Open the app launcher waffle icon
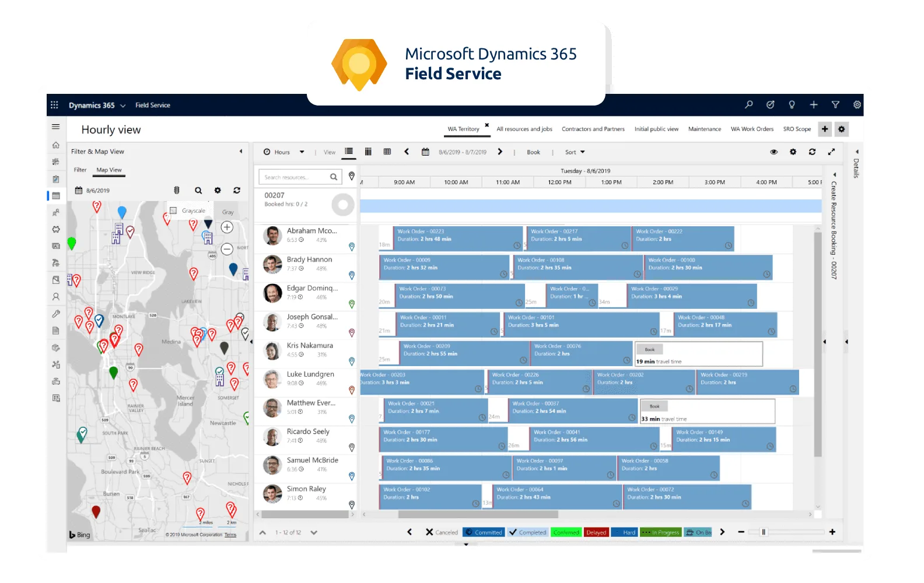The height and width of the screenshot is (583, 924). point(54,105)
